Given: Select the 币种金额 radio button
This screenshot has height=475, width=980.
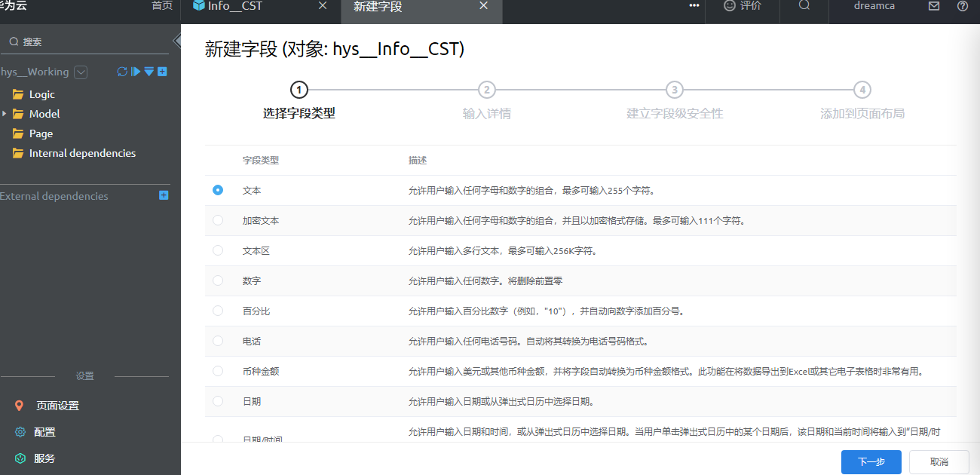Looking at the screenshot, I should click(218, 371).
